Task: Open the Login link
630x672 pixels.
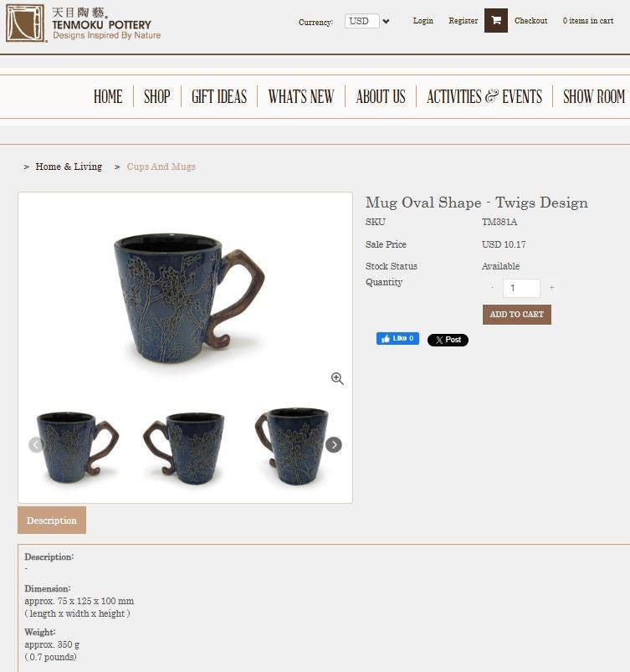Action: (423, 21)
